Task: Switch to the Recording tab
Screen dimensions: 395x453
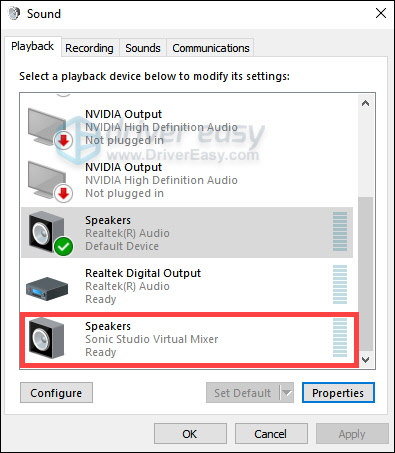Action: [89, 48]
